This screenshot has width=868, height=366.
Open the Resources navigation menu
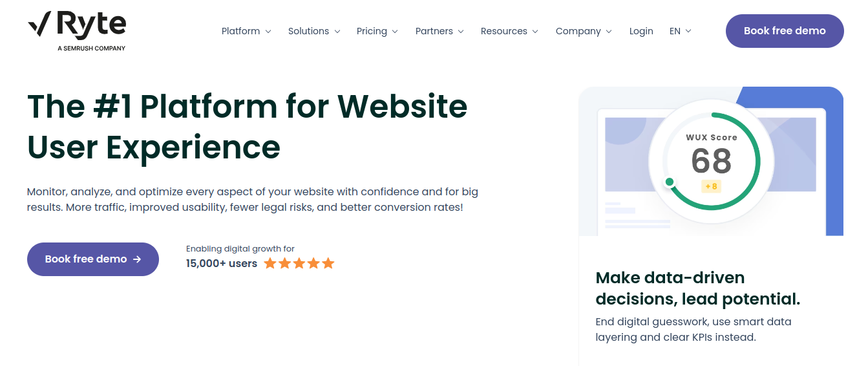pyautogui.click(x=510, y=31)
